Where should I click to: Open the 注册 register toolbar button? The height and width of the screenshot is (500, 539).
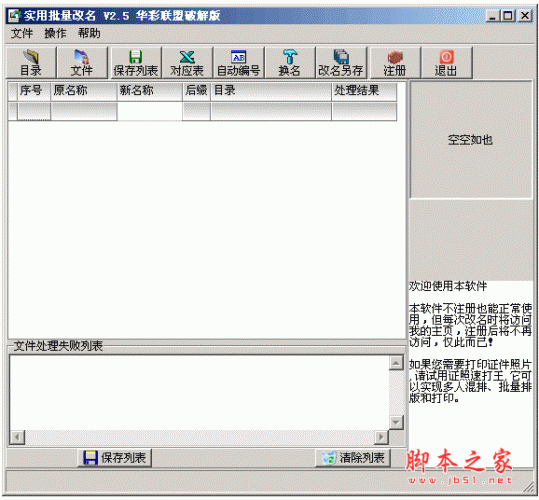click(395, 63)
